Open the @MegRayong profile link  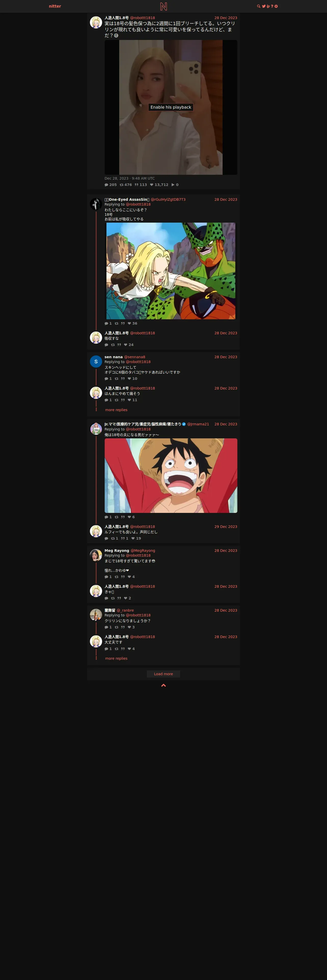coord(143,551)
